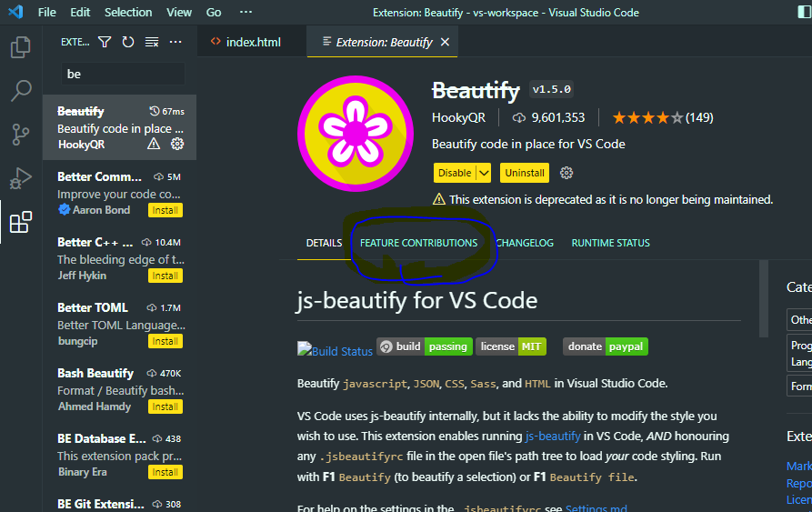Install the Bash Beautify extension
The width and height of the screenshot is (812, 512).
coord(165,407)
